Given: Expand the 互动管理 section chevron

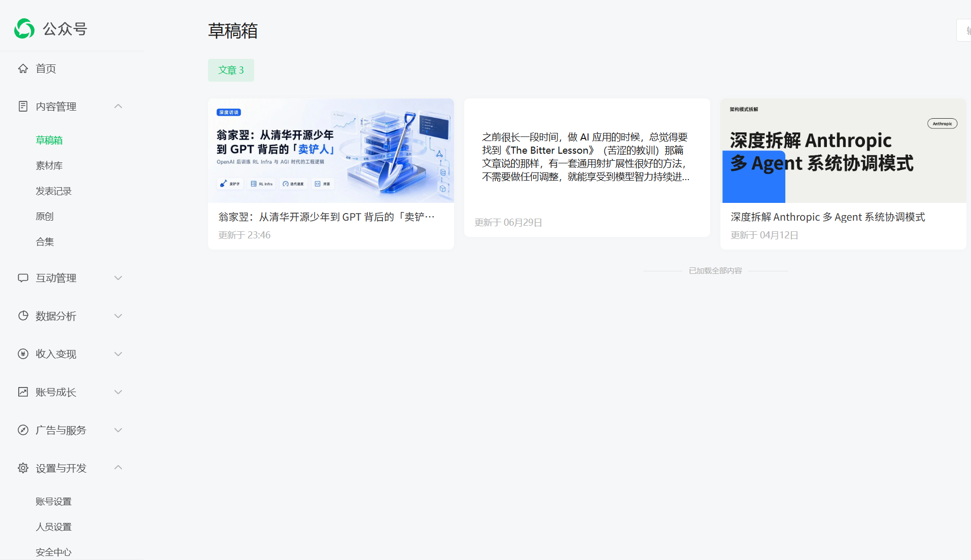Looking at the screenshot, I should point(118,278).
